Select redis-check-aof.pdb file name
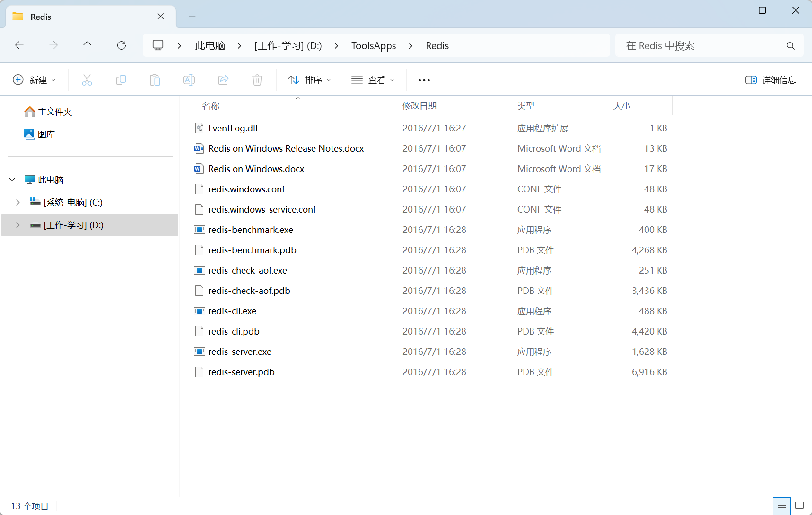This screenshot has height=515, width=812. coord(249,291)
